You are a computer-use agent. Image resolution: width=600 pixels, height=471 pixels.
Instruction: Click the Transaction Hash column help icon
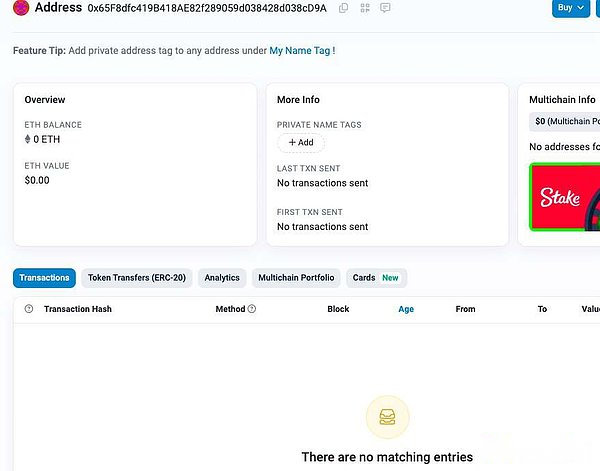pyautogui.click(x=29, y=309)
